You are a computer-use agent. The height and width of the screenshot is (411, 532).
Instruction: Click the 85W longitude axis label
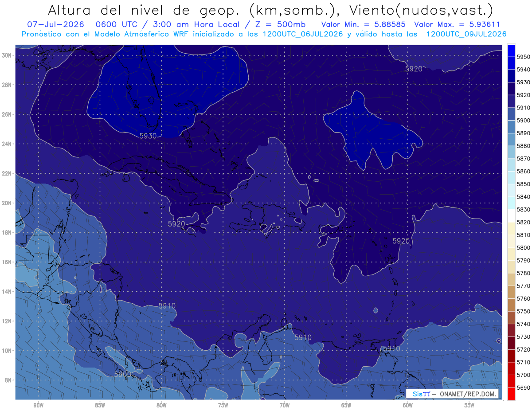pos(100,406)
